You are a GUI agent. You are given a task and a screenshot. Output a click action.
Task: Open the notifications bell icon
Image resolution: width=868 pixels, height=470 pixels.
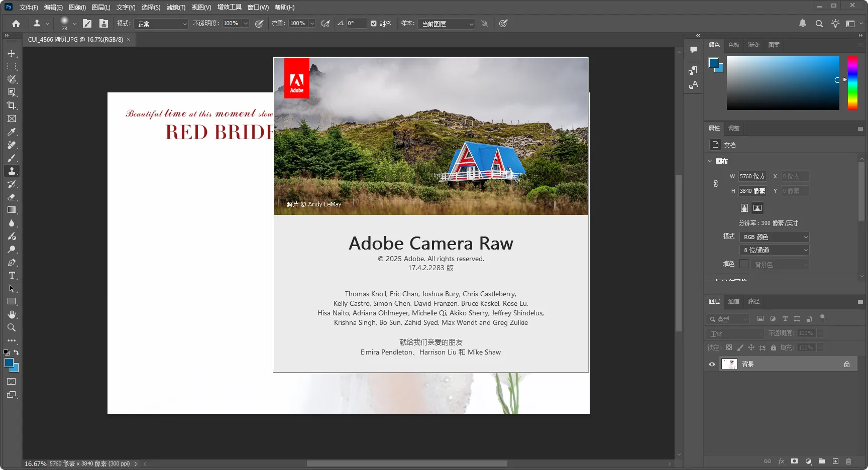click(x=803, y=23)
